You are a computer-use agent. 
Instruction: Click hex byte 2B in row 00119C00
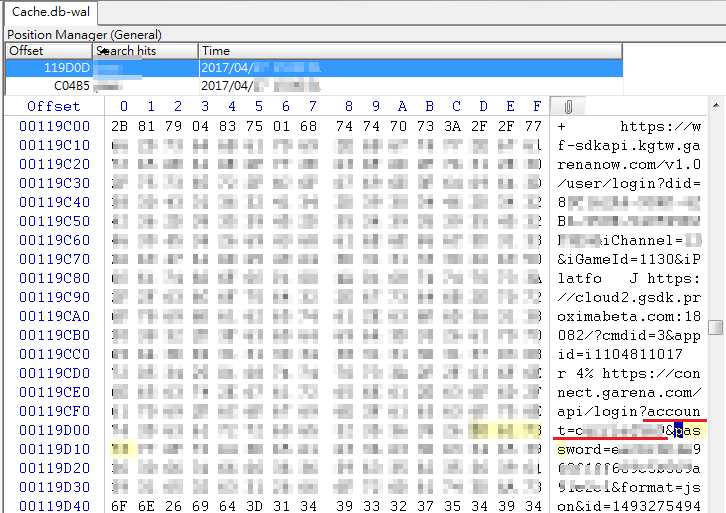[x=119, y=126]
